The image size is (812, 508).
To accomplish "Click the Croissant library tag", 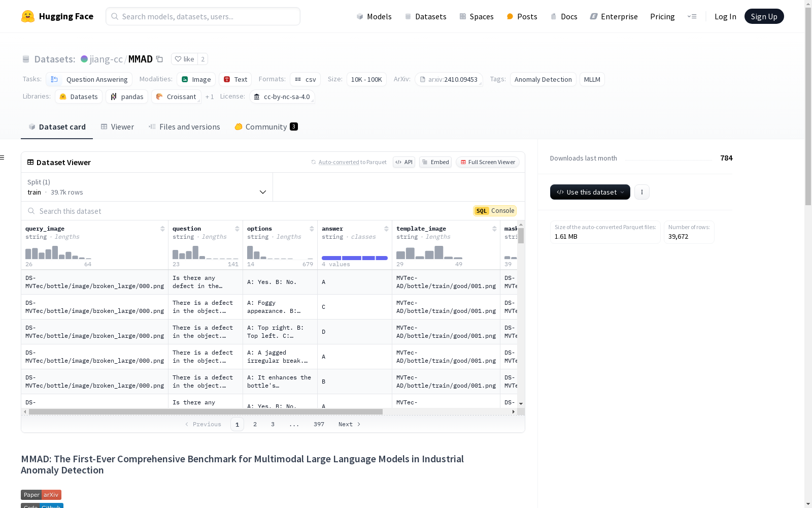I will (176, 97).
